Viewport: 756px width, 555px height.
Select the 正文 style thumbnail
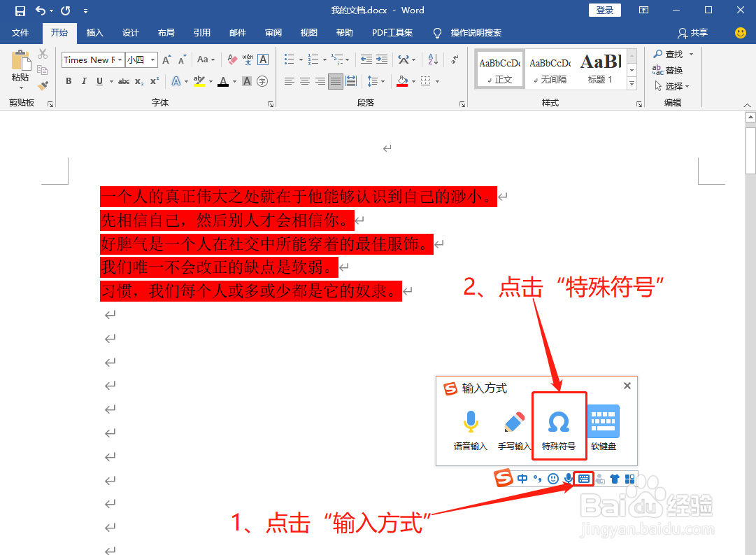click(x=499, y=68)
